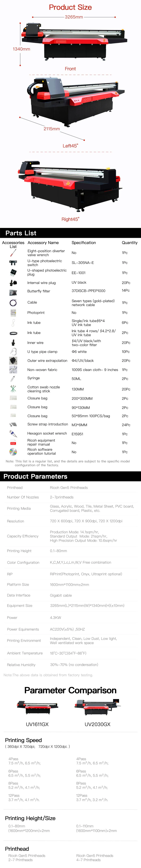Viewport: 141px width, 868px height.
Task: Click the CD software tutorial icon
Action: [x=13, y=452]
